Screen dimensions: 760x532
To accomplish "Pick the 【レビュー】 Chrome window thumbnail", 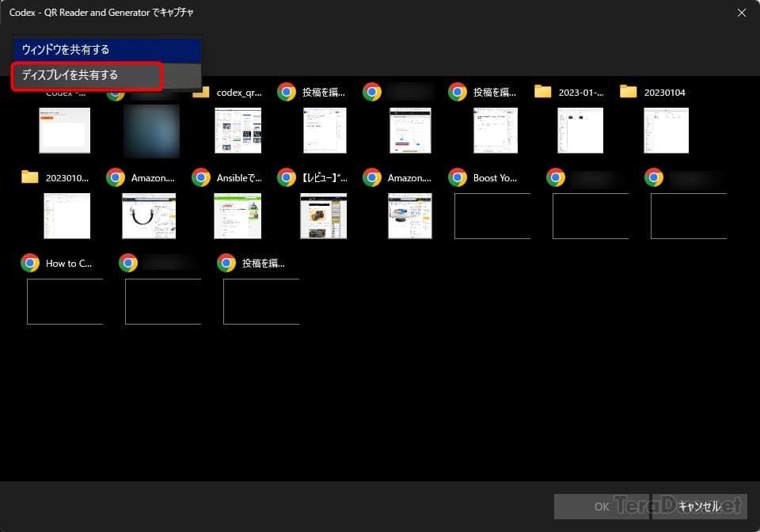I will pyautogui.click(x=323, y=216).
